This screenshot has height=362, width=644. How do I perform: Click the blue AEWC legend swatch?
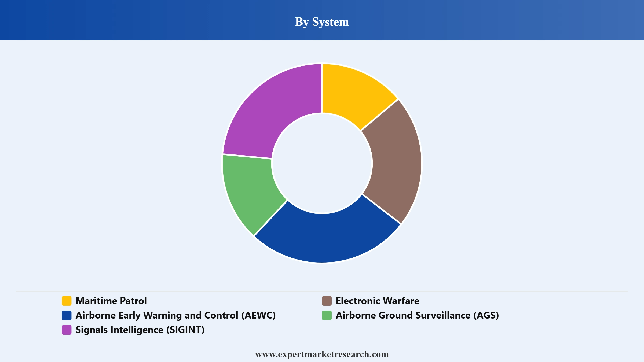(x=67, y=315)
